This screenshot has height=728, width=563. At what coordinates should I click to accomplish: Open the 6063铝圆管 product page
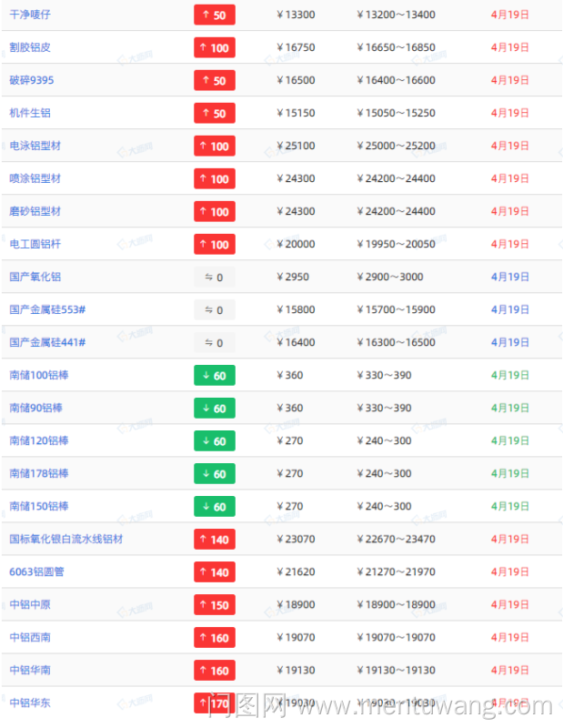point(37,571)
